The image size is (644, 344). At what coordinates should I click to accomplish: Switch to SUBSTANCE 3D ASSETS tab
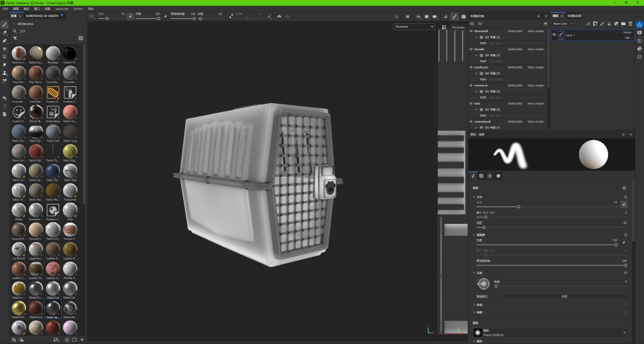tap(43, 16)
